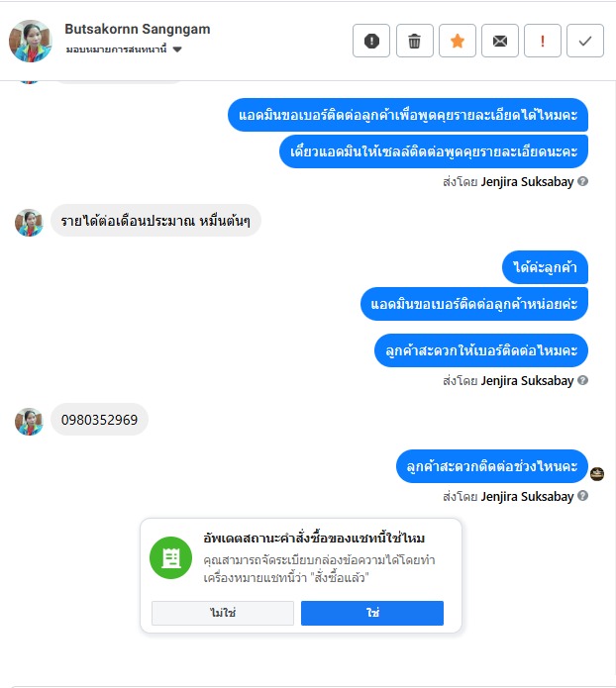
Task: Mark conversation done with the checkmark
Action: tap(585, 41)
